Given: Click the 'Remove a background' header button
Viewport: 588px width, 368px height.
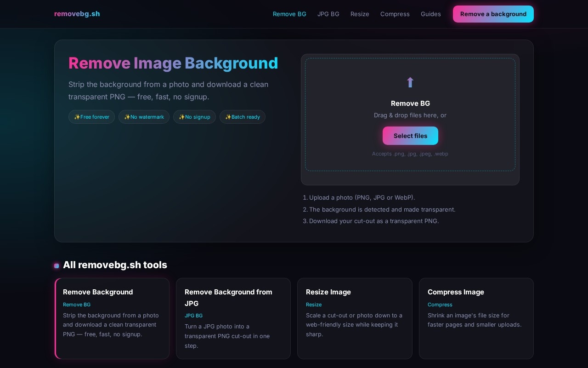Looking at the screenshot, I should coord(493,14).
